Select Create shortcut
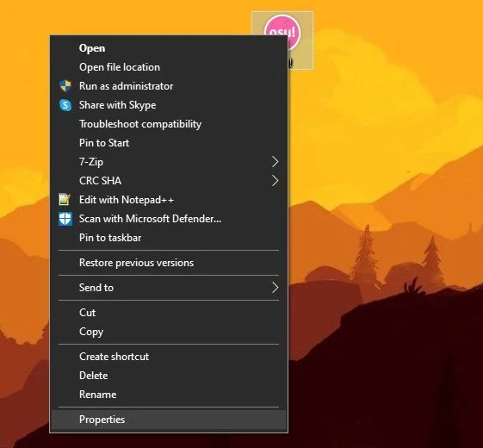The width and height of the screenshot is (483, 448). pos(169,357)
